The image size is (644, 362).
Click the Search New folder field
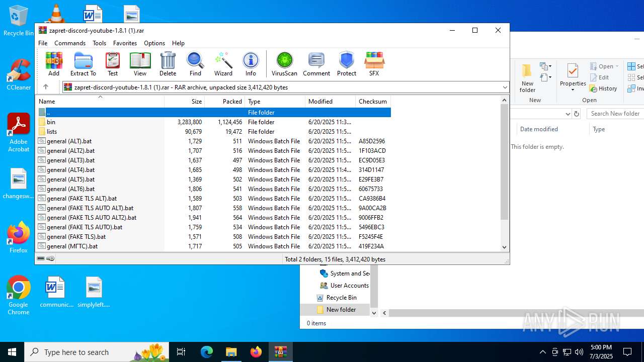[x=615, y=114]
